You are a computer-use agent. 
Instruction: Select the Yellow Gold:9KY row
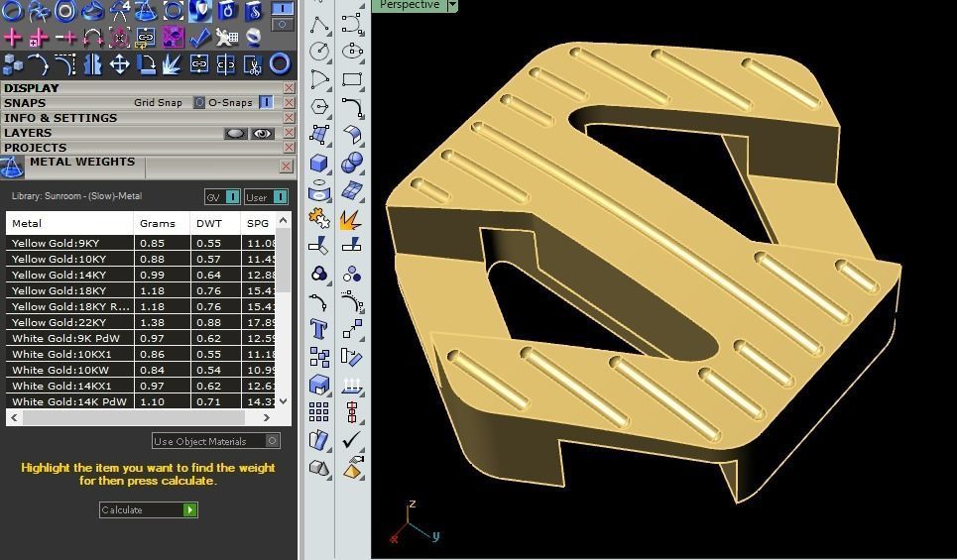tap(141, 243)
